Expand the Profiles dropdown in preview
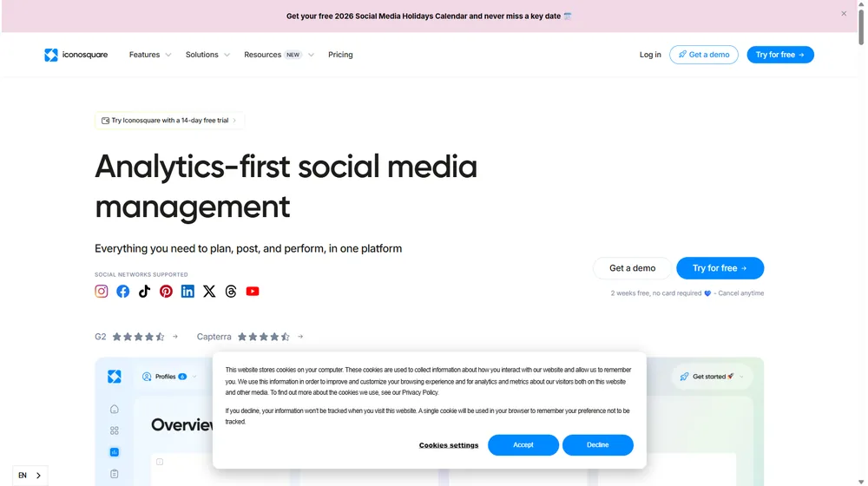The width and height of the screenshot is (868, 486). [169, 377]
